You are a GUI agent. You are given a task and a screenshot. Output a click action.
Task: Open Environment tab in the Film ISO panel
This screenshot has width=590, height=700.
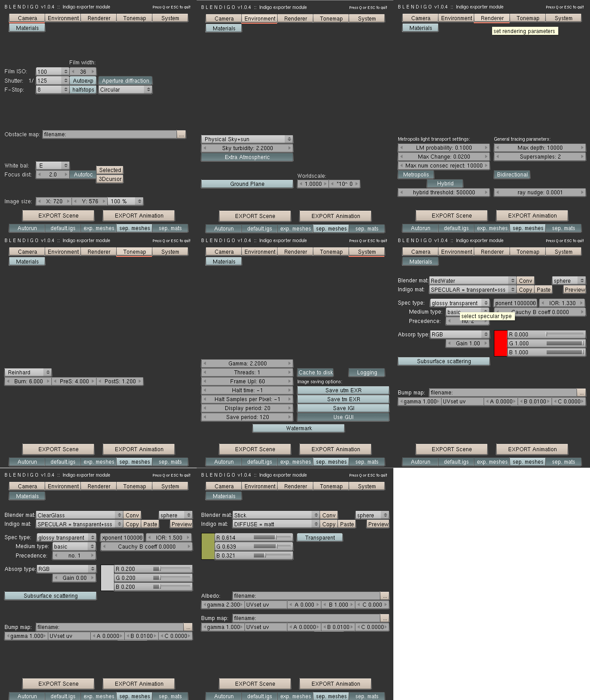[x=63, y=18]
